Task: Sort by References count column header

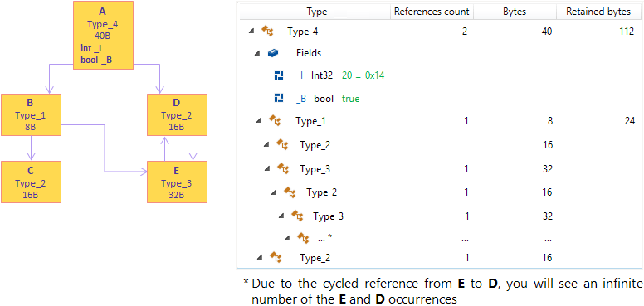Action: pyautogui.click(x=432, y=12)
